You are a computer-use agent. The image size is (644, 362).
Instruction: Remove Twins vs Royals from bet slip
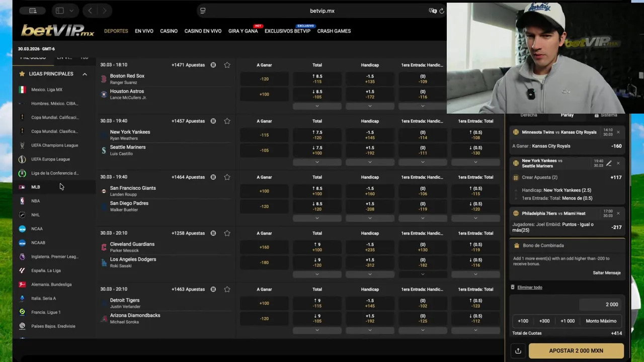click(x=618, y=132)
